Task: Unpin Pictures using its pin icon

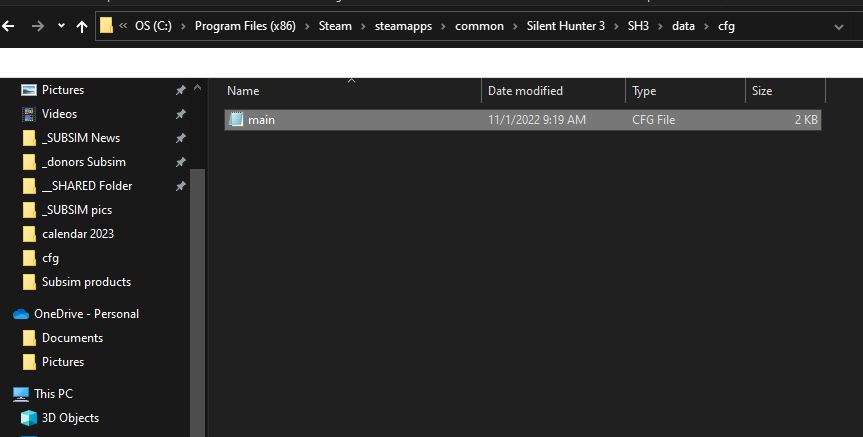Action: [x=181, y=90]
